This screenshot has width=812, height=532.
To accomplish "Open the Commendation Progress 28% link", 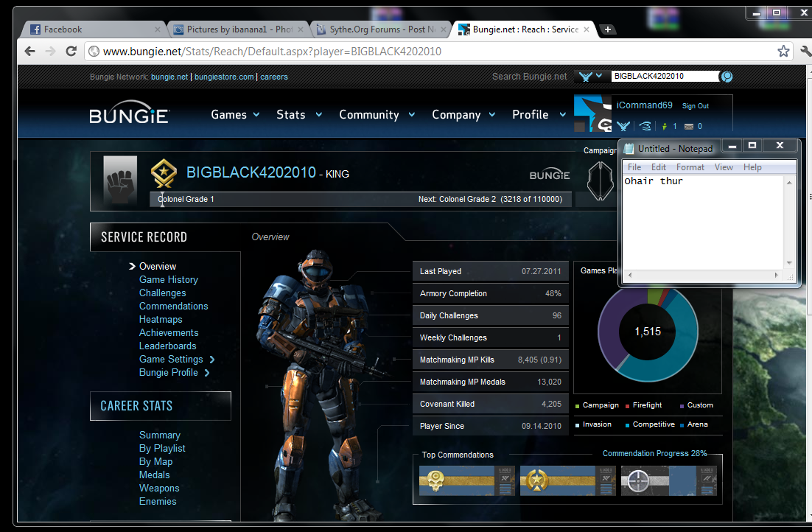I will pos(654,453).
